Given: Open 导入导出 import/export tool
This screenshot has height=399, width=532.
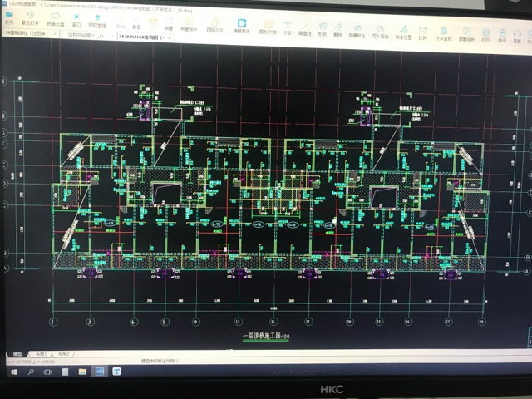Looking at the screenshot, I should click(x=381, y=32).
